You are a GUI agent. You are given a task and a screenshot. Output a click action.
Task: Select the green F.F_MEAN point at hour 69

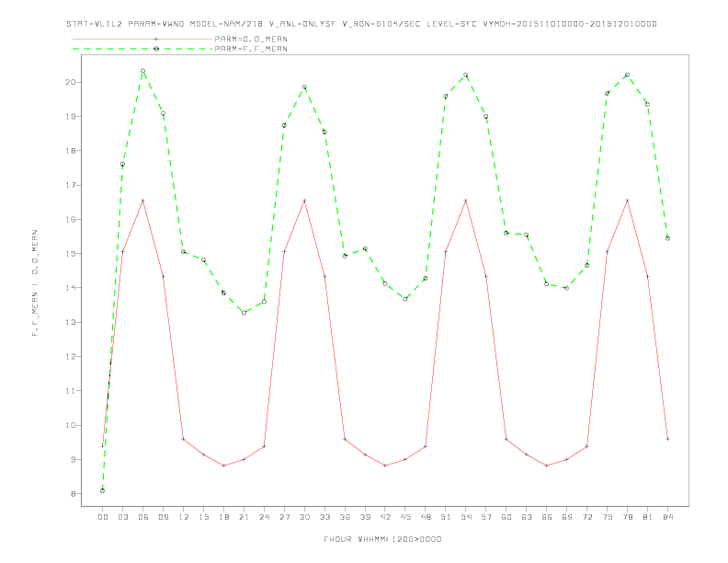[x=566, y=288]
